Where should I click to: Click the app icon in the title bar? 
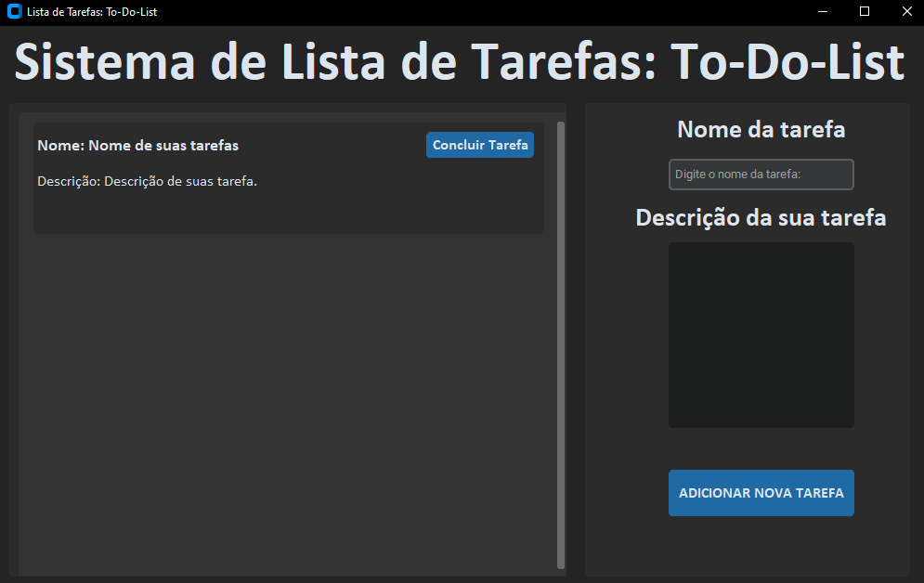click(x=15, y=11)
